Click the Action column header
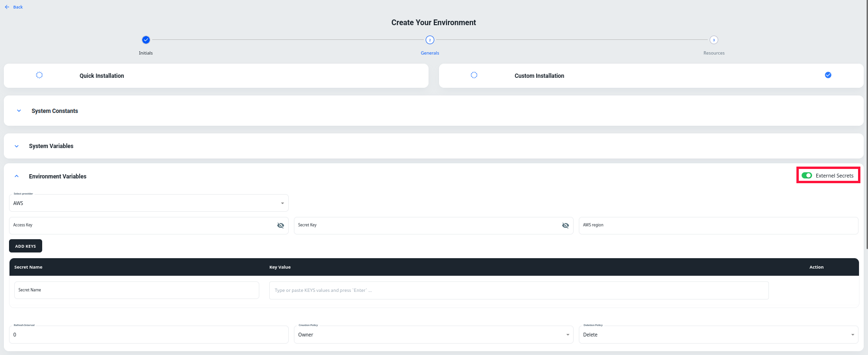Image resolution: width=868 pixels, height=355 pixels. [x=816, y=267]
